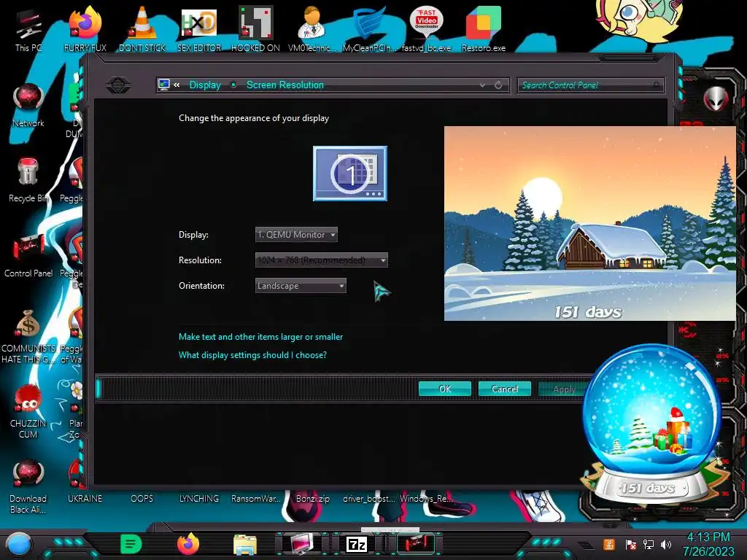Open Display dropdown showing QEMU Monitor
Viewport: 747px width, 560px height.
[x=296, y=234]
